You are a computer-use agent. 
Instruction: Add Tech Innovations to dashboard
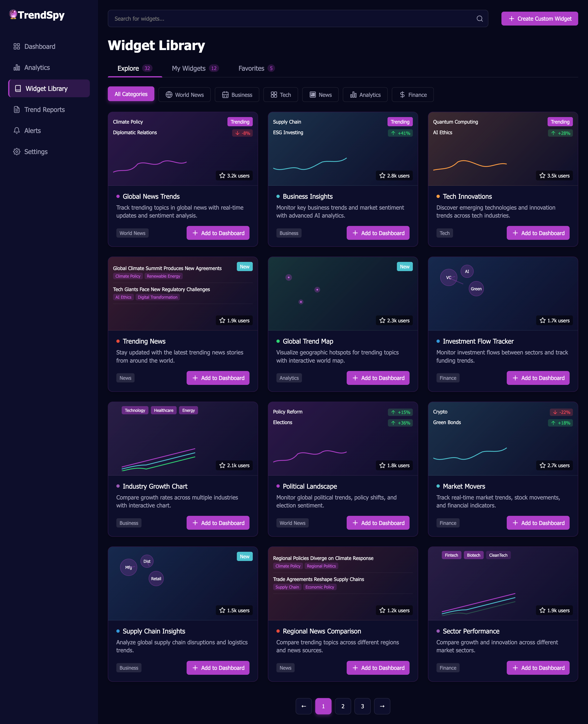538,233
